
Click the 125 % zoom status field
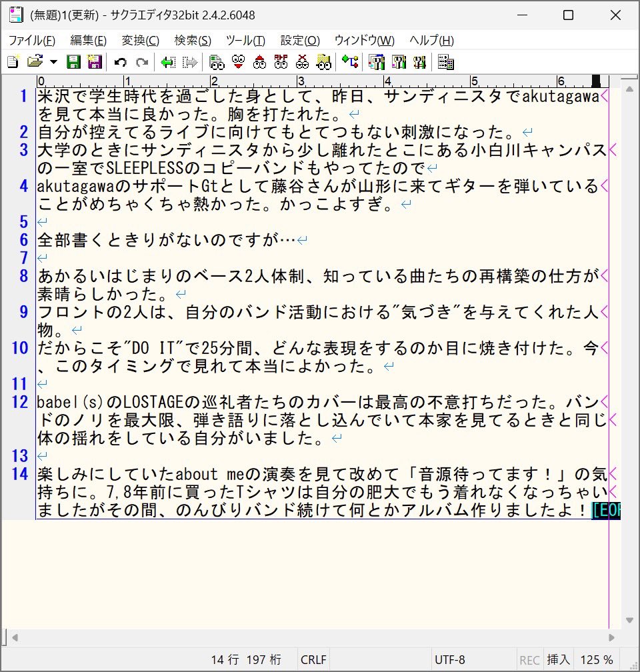(596, 659)
